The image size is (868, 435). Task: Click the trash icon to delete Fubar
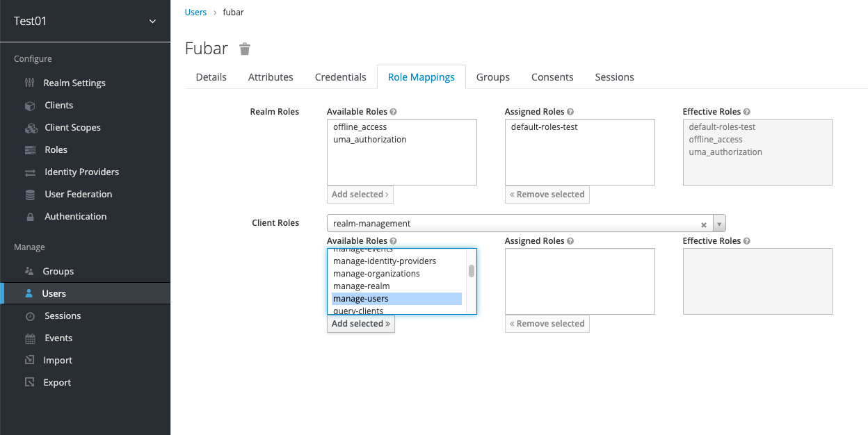(x=245, y=49)
